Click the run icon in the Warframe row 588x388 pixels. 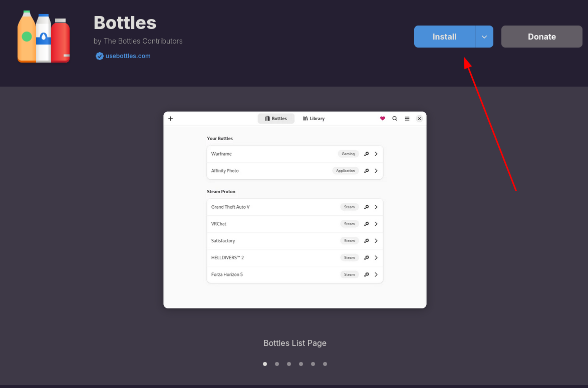coord(366,154)
